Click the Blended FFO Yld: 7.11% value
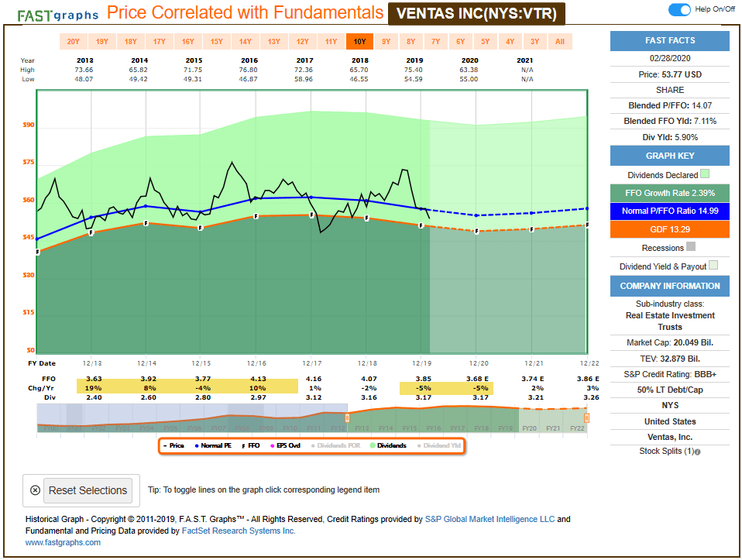Screen dimensions: 742x560 coord(670,121)
